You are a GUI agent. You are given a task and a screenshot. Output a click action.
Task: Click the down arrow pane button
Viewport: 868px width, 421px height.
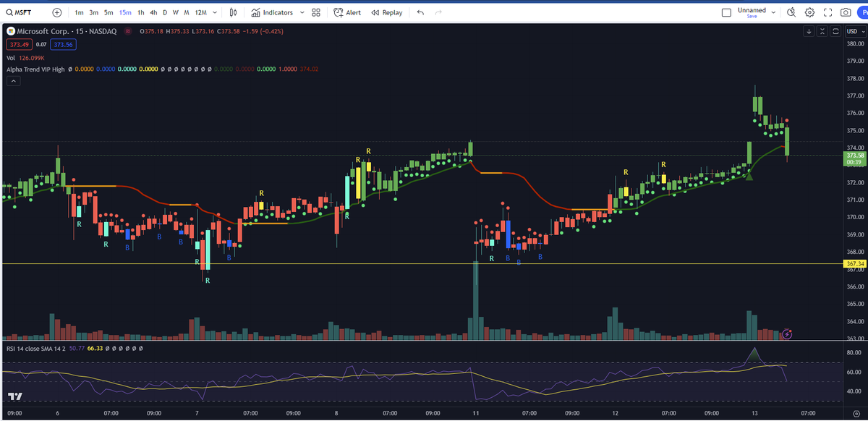(x=809, y=31)
